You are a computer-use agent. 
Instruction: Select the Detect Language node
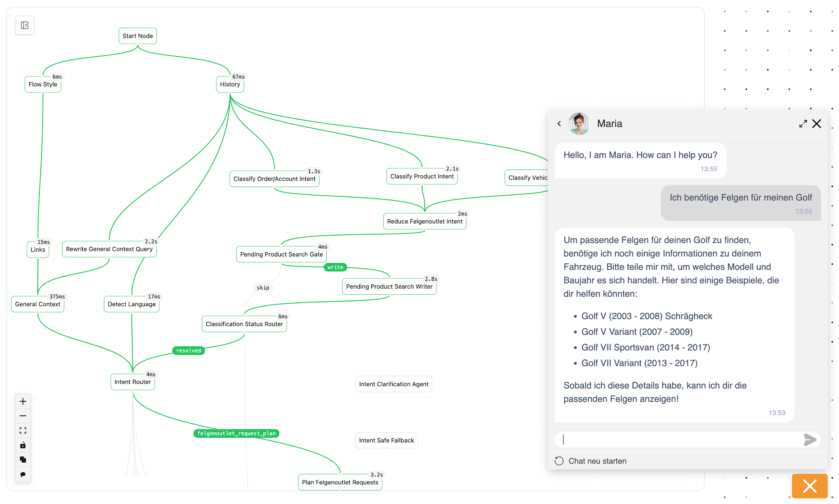pyautogui.click(x=131, y=304)
